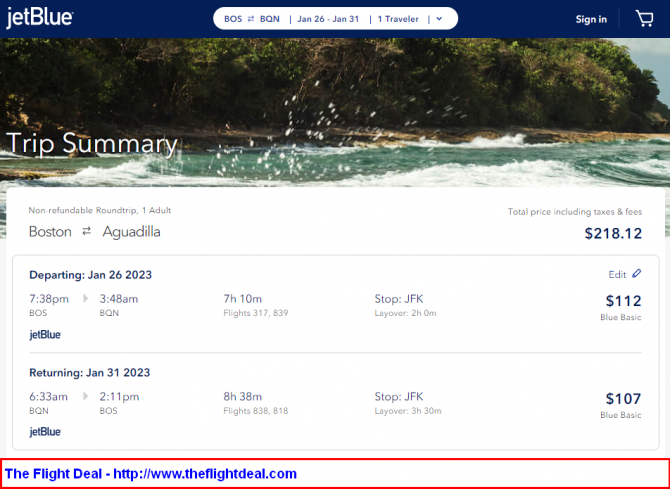The image size is (670, 489).
Task: Click the BOS airport code in the search bar
Action: pyautogui.click(x=233, y=19)
